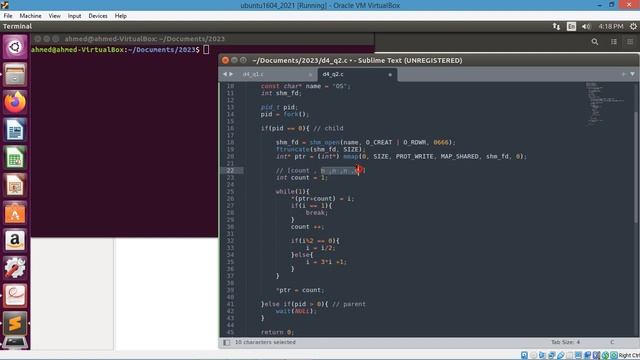Click '10 characters selected' status text
640x360 pixels.
[x=265, y=342]
